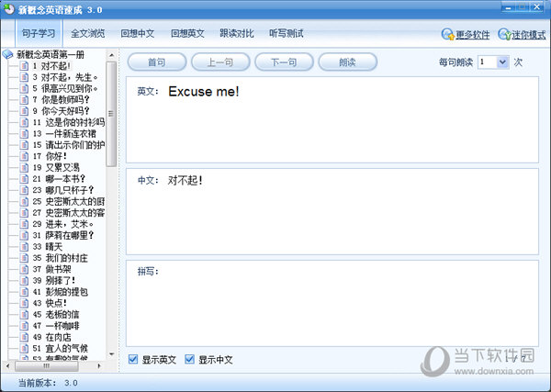The width and height of the screenshot is (551, 392).
Task: Click the app logo icon in title bar
Action: pyautogui.click(x=9, y=9)
